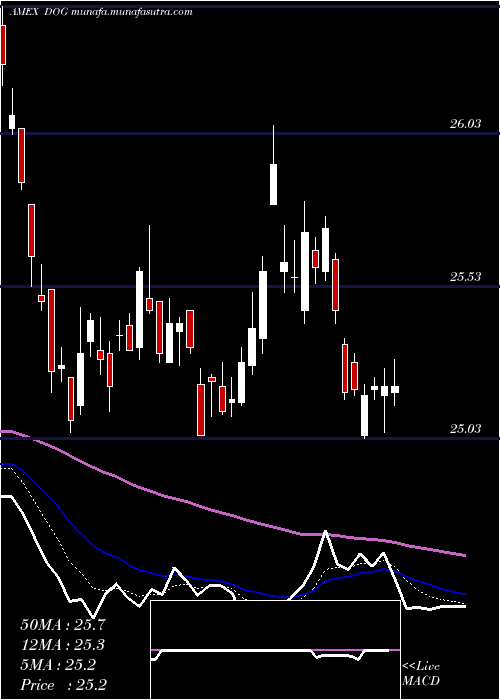This screenshot has height=700, width=500.
Task: Click inside the Live MACD inset chart
Action: 275,650
